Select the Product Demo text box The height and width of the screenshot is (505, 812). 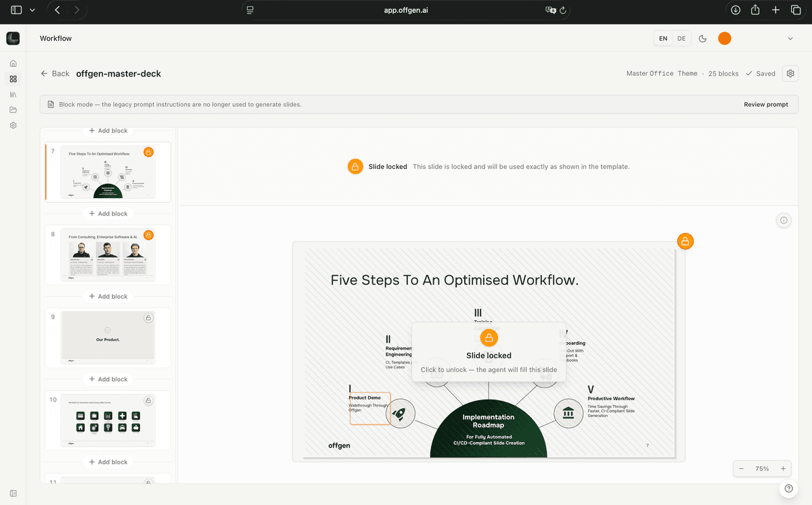370,408
